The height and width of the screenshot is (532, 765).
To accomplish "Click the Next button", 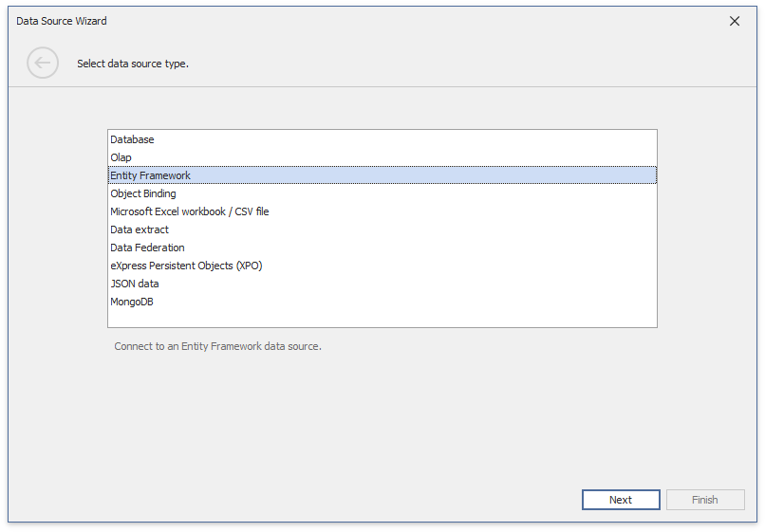I will (621, 500).
